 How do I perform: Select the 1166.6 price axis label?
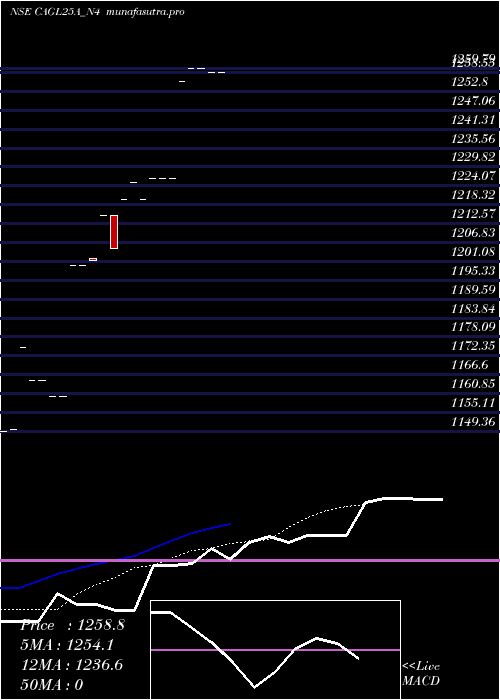[x=470, y=365]
